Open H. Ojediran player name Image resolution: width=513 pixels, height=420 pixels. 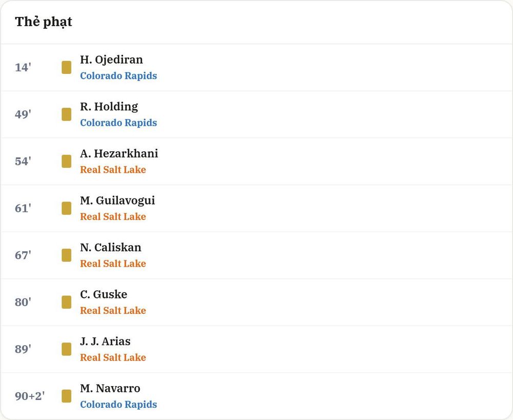tap(111, 60)
